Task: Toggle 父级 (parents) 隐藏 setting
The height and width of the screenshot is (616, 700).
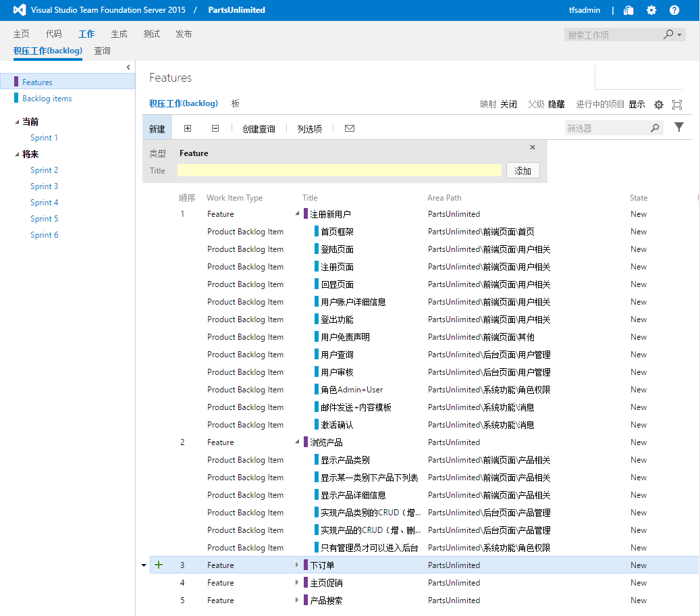Action: point(556,105)
